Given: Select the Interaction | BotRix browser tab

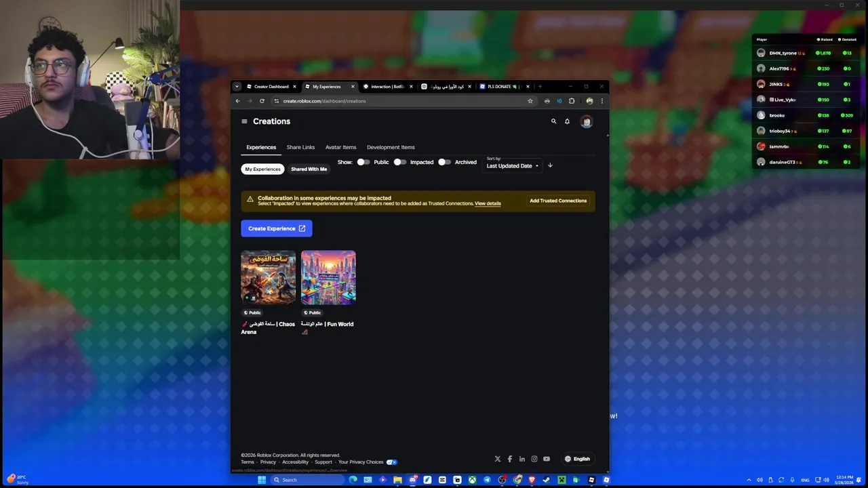Looking at the screenshot, I should click(x=387, y=87).
